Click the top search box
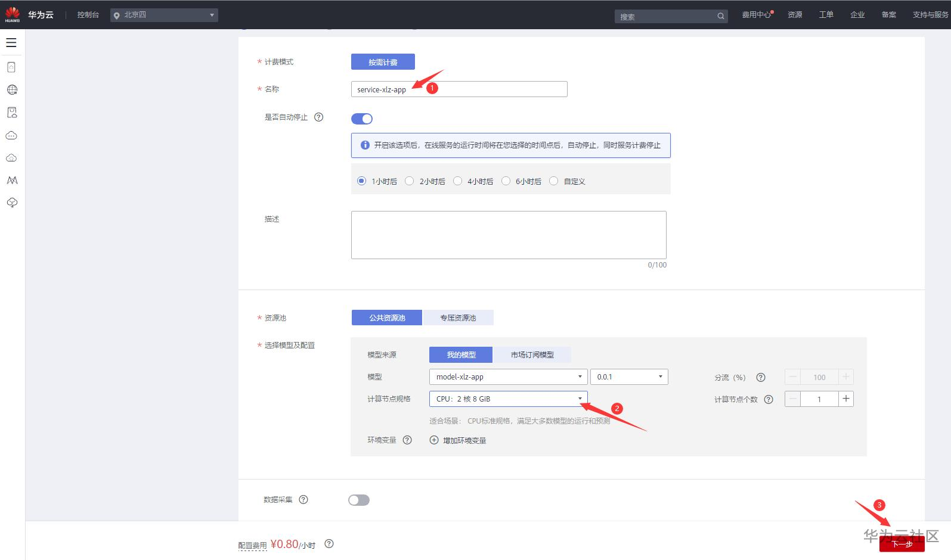Viewport: 951px width, 560px height. (671, 17)
